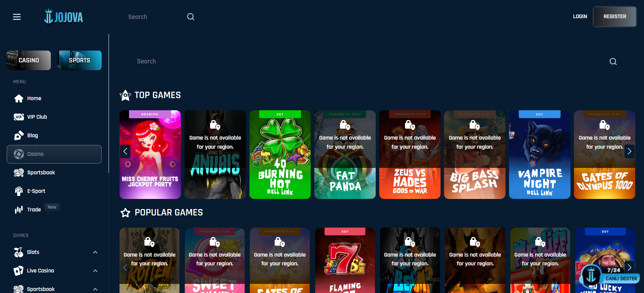Select the Casino menu item
Image resolution: width=644 pixels, height=293 pixels.
[x=54, y=154]
